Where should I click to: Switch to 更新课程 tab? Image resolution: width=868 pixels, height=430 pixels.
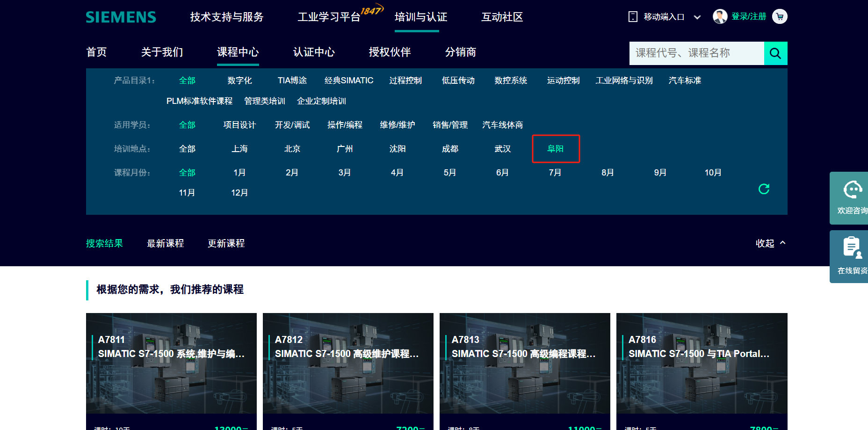[226, 243]
